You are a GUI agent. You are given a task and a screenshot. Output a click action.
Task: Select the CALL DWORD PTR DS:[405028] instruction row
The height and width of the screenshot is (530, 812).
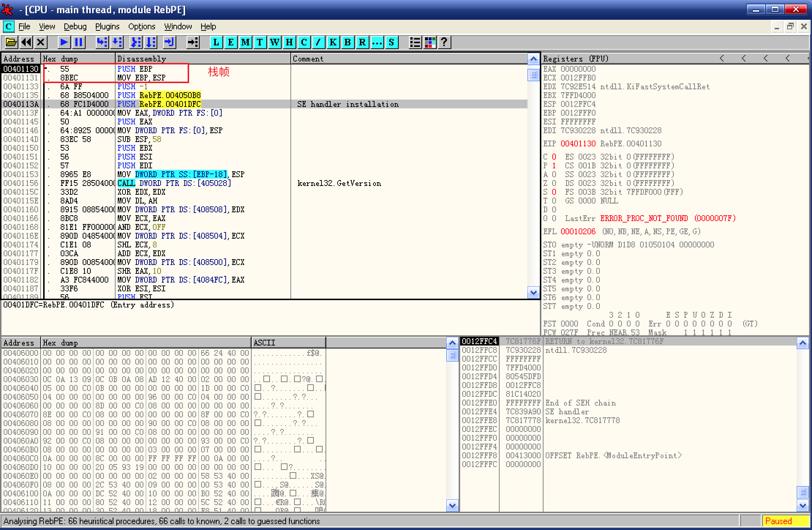pos(174,183)
